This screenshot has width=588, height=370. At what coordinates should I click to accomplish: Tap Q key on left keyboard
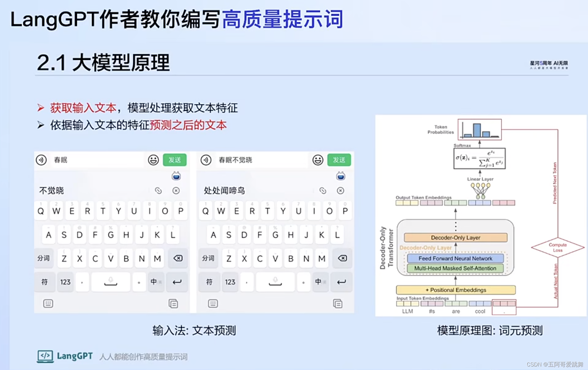coord(41,211)
